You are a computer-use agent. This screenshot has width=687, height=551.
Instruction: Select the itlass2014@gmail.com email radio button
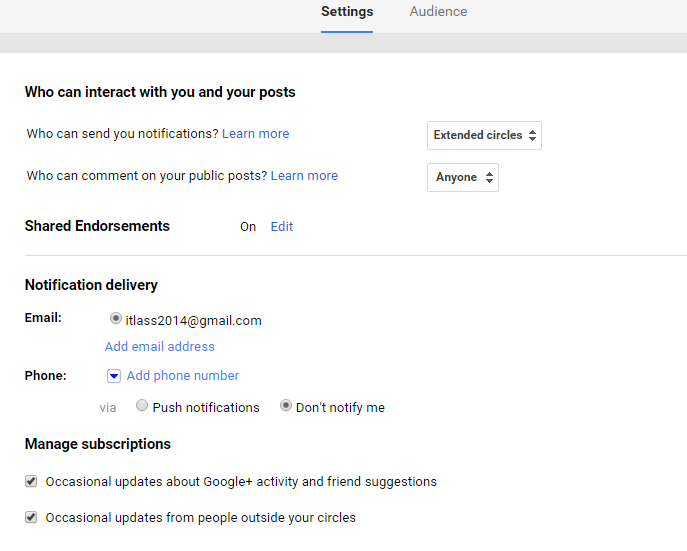(x=116, y=319)
